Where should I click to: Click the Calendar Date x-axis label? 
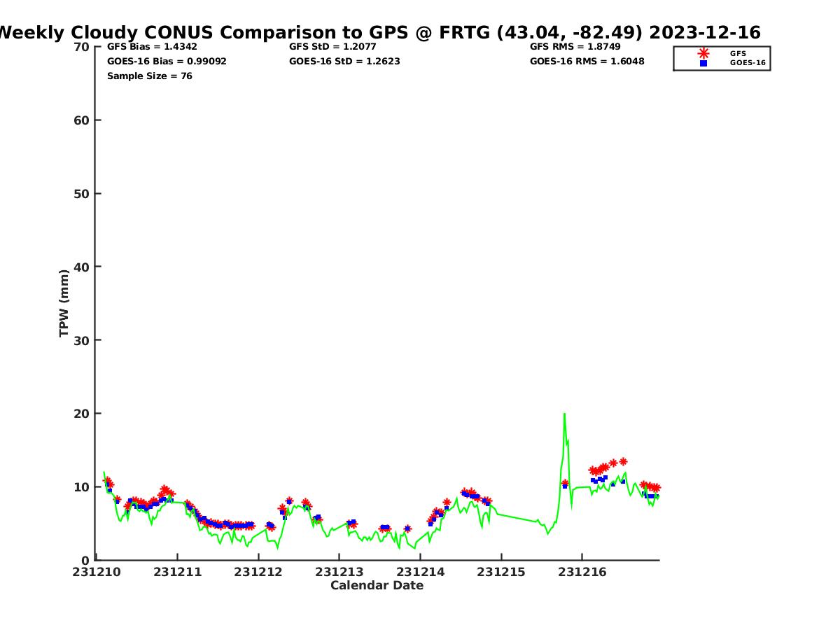377,586
